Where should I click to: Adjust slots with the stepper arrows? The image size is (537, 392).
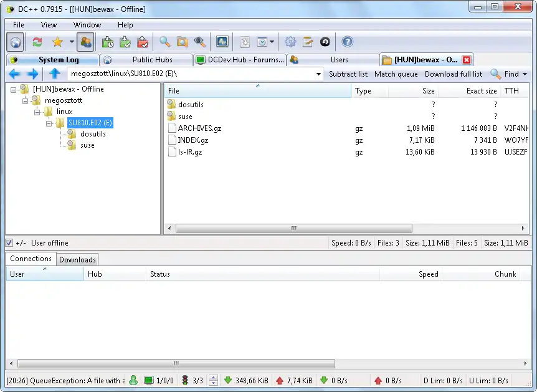click(213, 380)
